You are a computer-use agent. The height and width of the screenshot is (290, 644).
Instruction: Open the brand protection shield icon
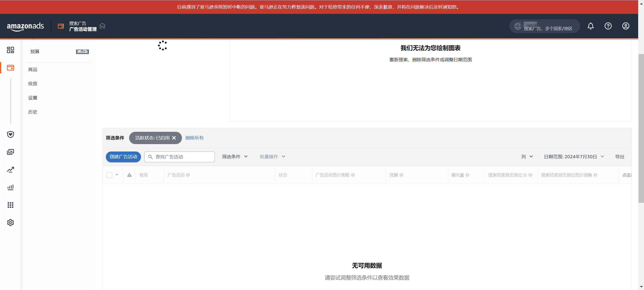click(x=11, y=134)
